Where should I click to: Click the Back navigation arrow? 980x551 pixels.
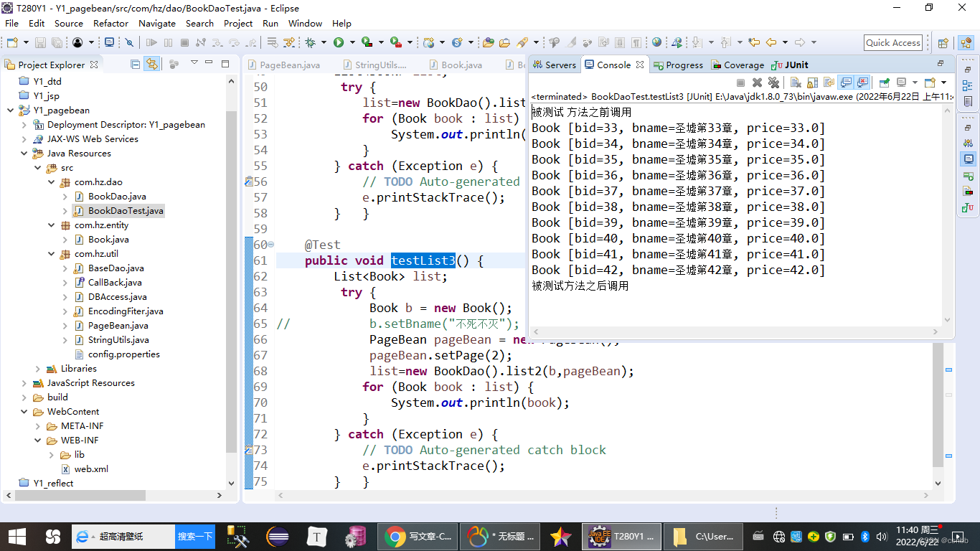click(x=771, y=42)
